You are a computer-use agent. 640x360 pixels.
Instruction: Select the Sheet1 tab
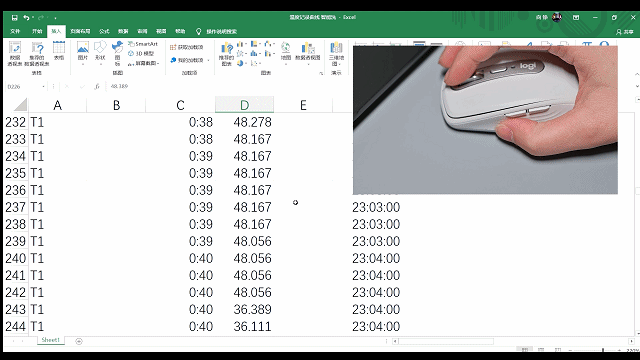click(51, 340)
